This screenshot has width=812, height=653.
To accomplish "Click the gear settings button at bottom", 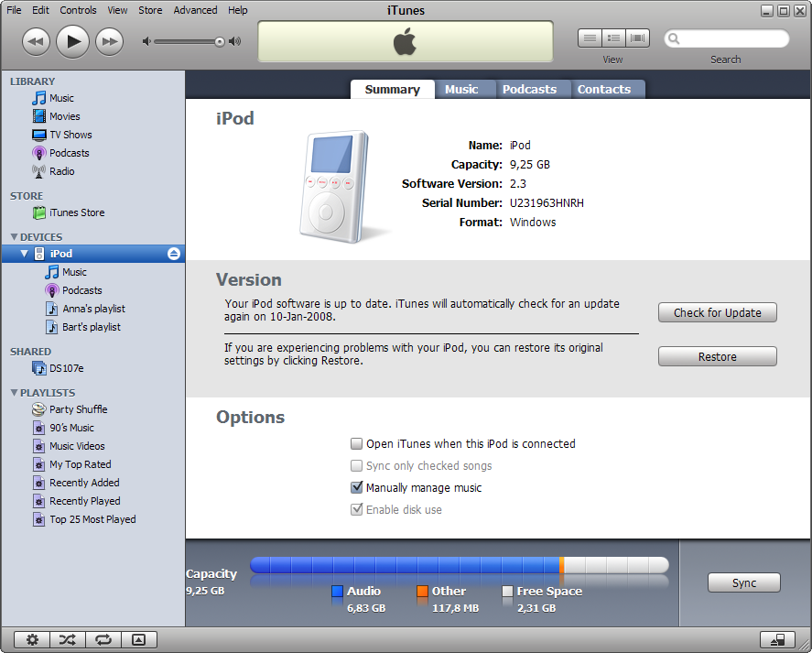I will [x=32, y=639].
